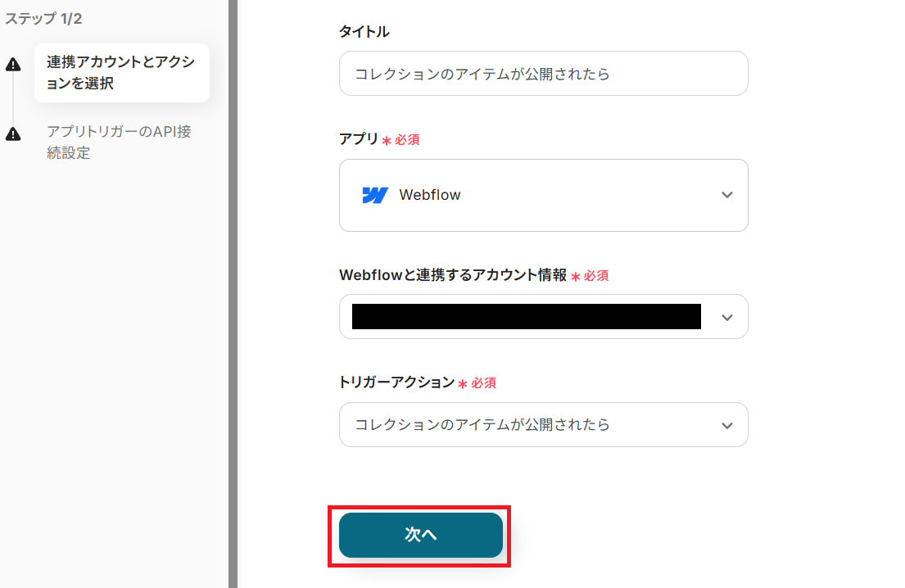Click the タイトル field label

click(x=364, y=32)
